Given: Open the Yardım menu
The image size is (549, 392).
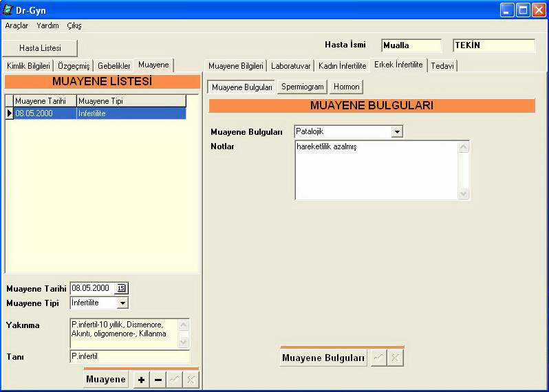Looking at the screenshot, I should [x=47, y=25].
